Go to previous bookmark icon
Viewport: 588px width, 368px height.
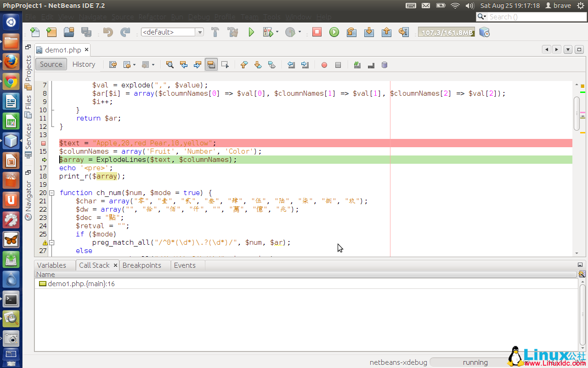coord(244,65)
